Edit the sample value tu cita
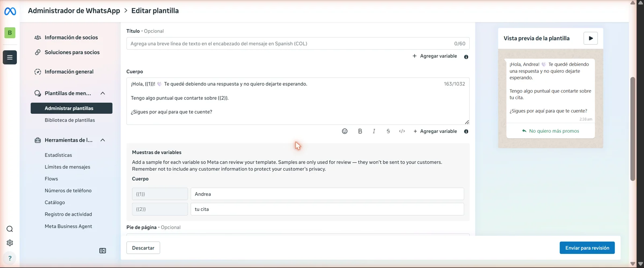This screenshot has width=644, height=268. coord(327,209)
